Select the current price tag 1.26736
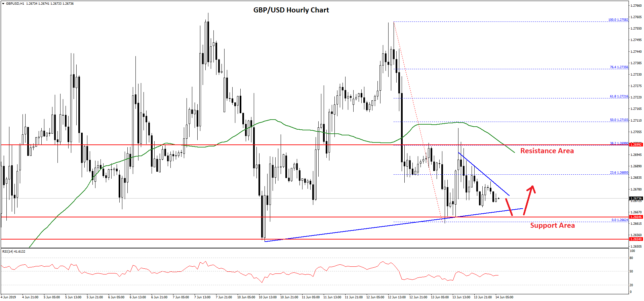 (636, 199)
